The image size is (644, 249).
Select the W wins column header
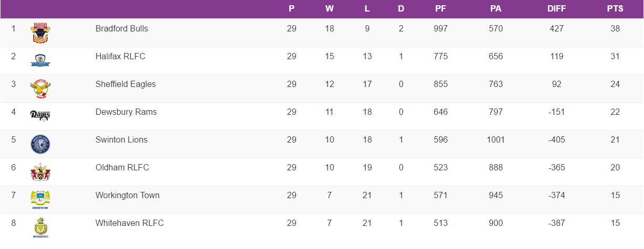pyautogui.click(x=330, y=9)
